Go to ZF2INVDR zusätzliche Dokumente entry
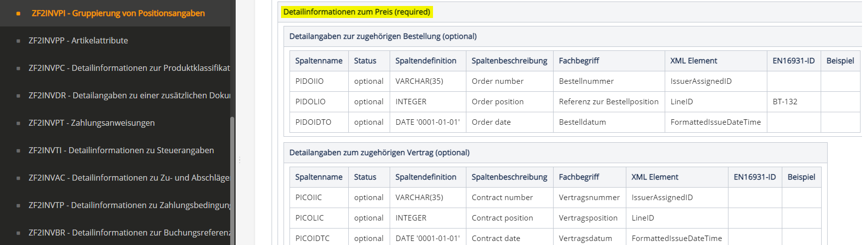868x245 pixels. point(129,95)
